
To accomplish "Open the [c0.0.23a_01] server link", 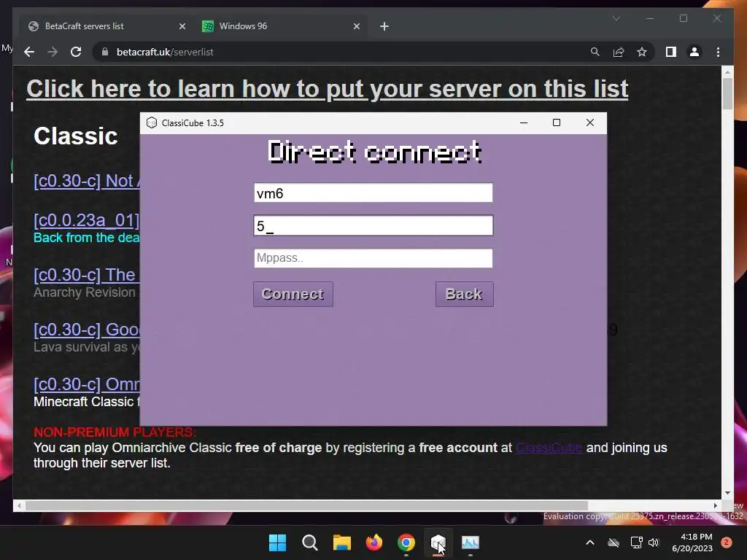I will click(x=86, y=220).
